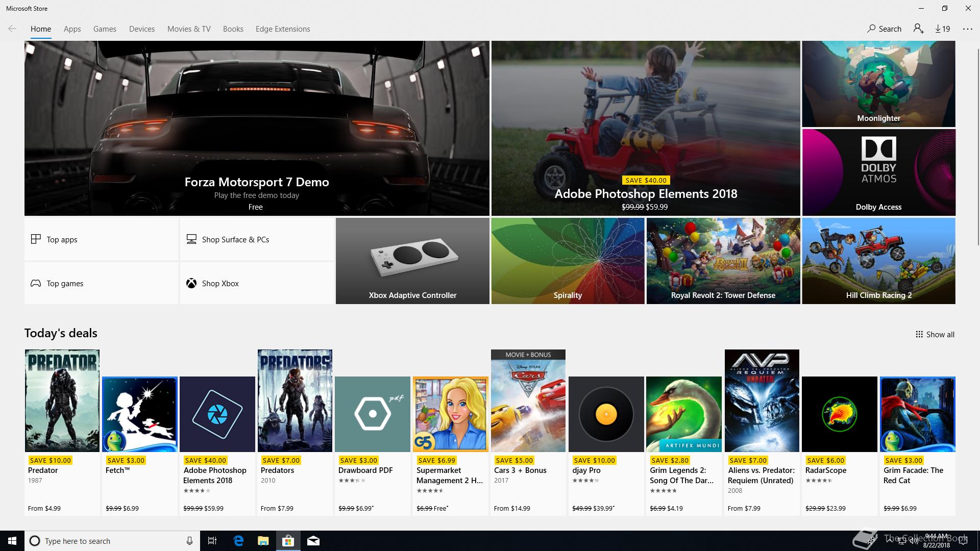980x551 pixels.
Task: Select the Fetch app icon
Action: (140, 414)
